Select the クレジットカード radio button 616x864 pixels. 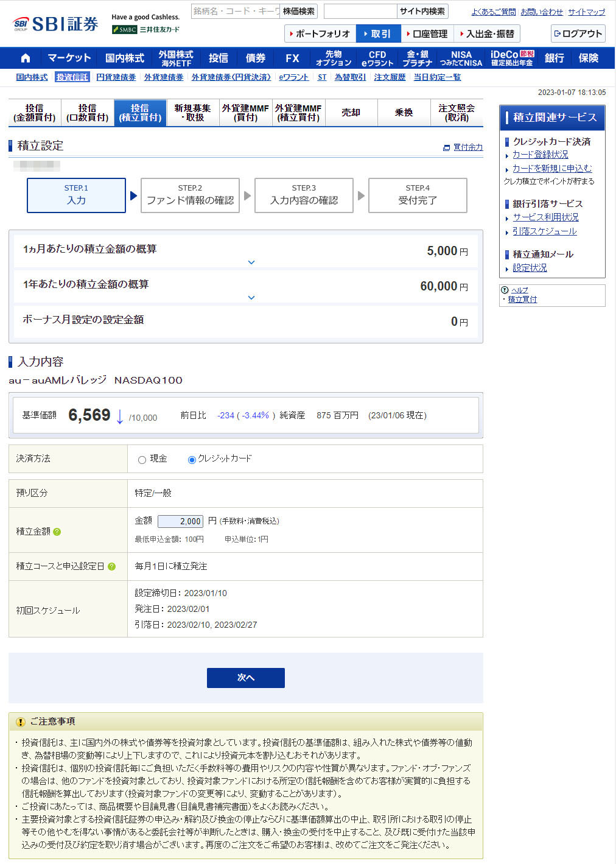pyautogui.click(x=192, y=460)
